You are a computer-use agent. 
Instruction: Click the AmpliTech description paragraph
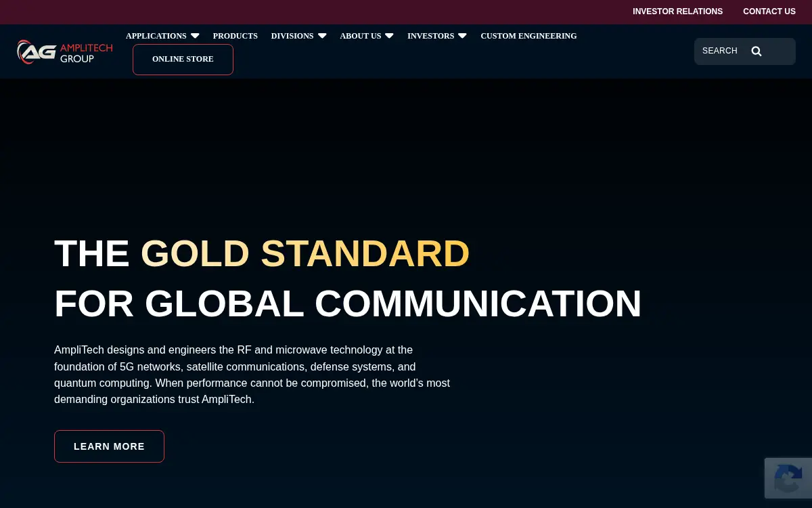click(252, 375)
